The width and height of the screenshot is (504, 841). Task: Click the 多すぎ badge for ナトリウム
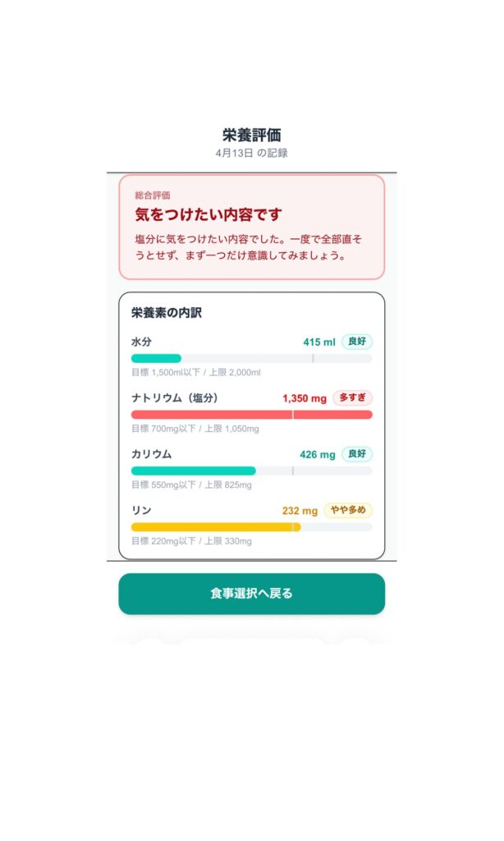352,398
